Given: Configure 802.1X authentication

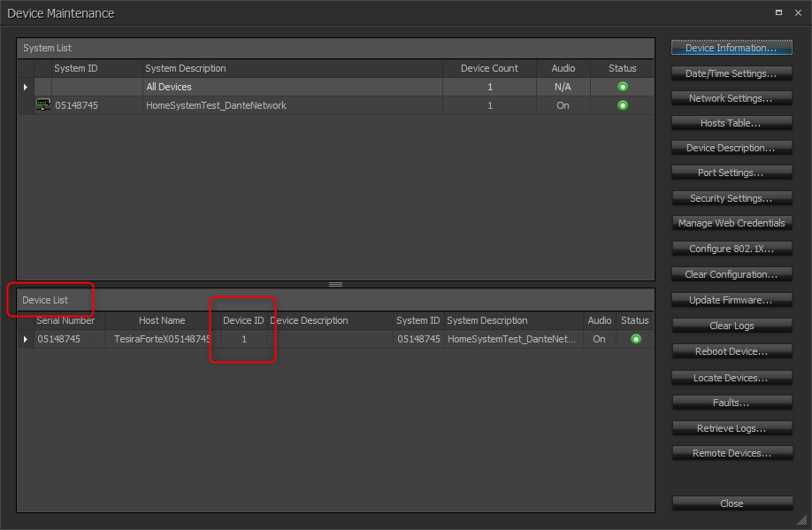Looking at the screenshot, I should coord(732,249).
